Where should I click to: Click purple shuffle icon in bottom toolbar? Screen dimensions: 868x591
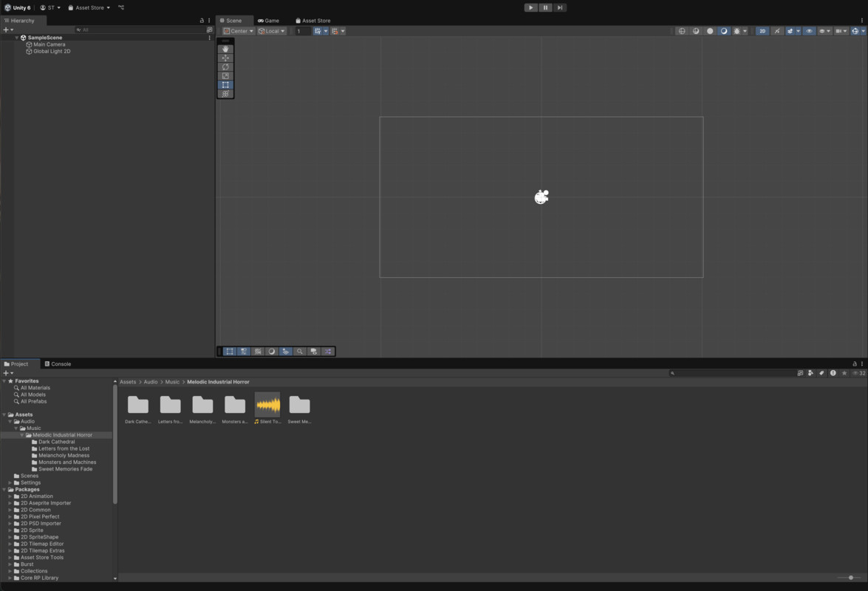coord(328,352)
